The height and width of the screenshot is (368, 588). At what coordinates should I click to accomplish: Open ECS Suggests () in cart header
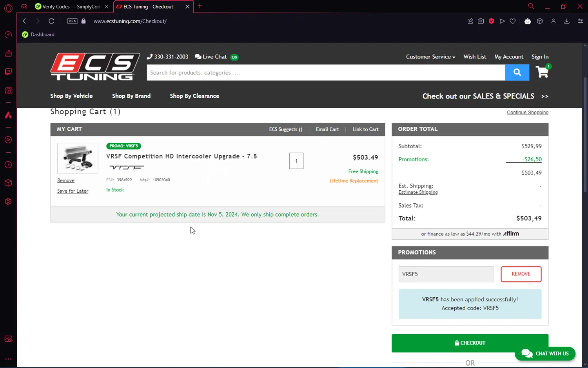pyautogui.click(x=285, y=129)
